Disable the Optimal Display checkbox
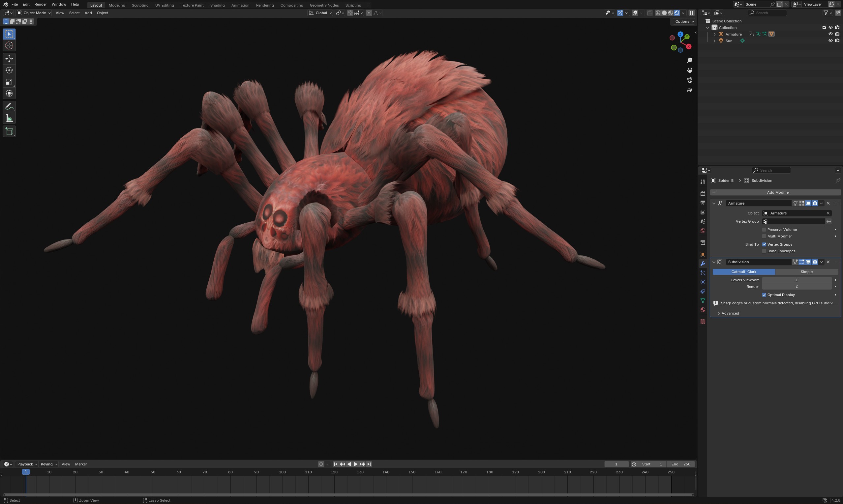This screenshot has width=843, height=504. (764, 294)
